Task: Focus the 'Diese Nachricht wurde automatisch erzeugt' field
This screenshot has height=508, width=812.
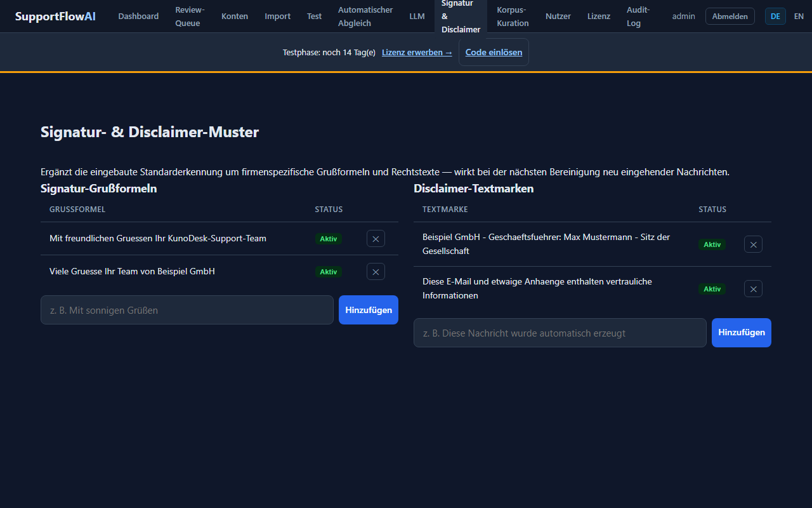Action: click(x=560, y=333)
